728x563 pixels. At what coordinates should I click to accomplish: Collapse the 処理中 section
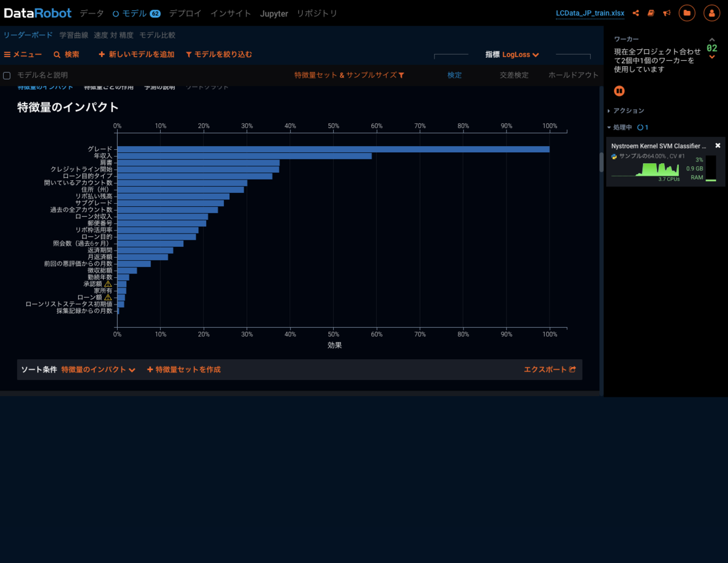pyautogui.click(x=620, y=127)
